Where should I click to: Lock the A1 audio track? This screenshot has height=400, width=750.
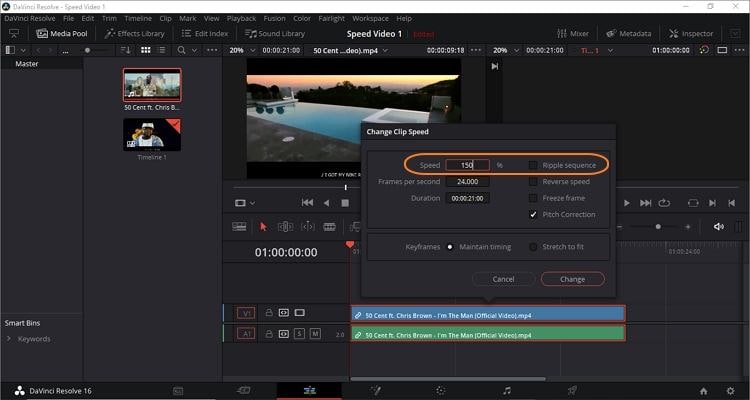269,333
